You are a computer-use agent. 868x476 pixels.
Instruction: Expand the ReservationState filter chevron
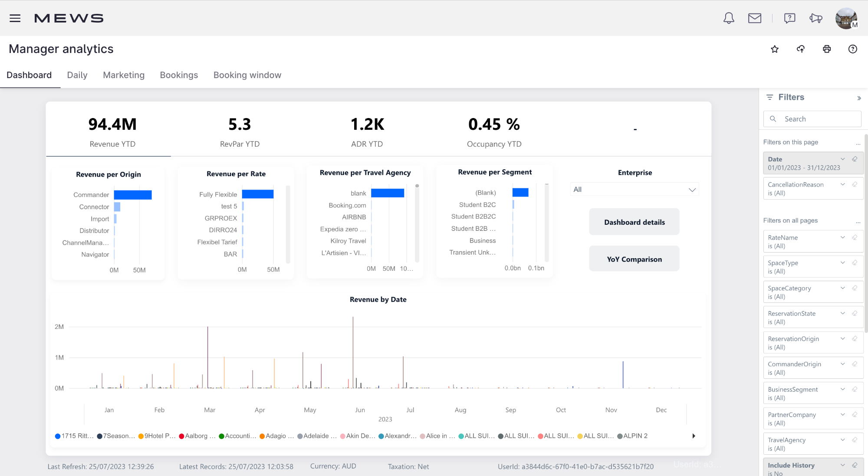[842, 313]
